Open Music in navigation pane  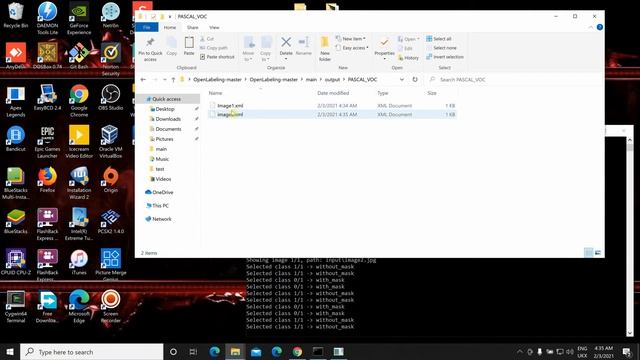click(x=162, y=159)
